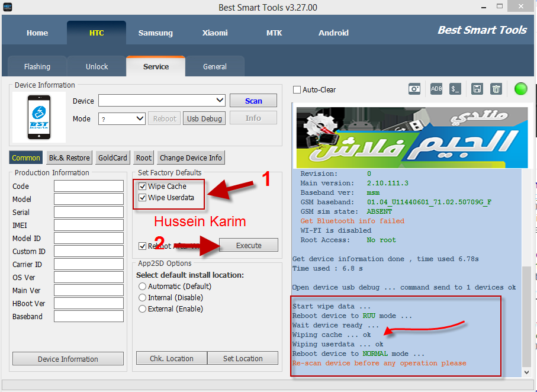
Task: Click the Carrier ID input field
Action: [x=89, y=264]
